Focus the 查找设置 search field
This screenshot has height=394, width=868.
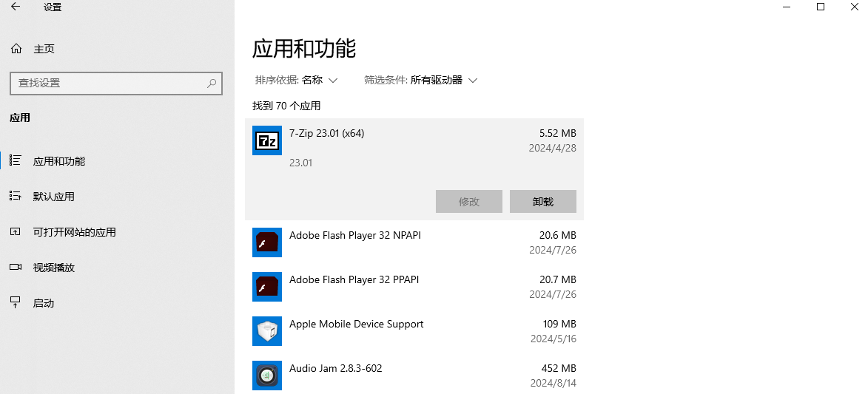116,83
